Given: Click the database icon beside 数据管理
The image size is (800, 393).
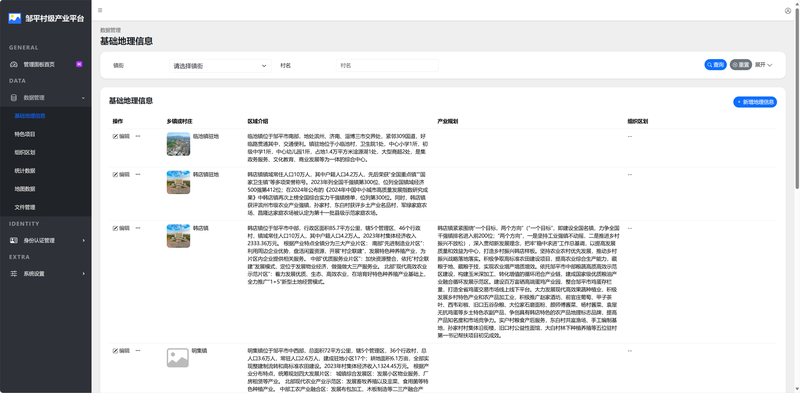Looking at the screenshot, I should [x=14, y=97].
